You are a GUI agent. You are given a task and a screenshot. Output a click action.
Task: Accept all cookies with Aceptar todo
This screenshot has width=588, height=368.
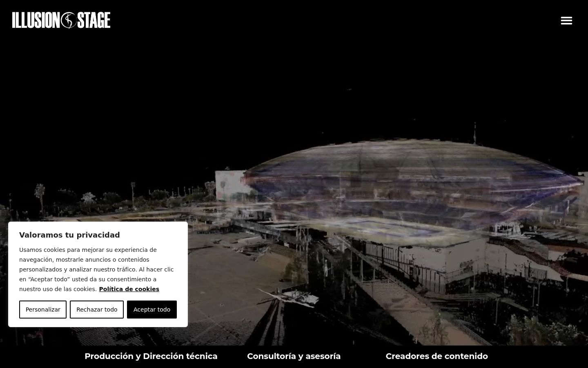click(x=152, y=310)
